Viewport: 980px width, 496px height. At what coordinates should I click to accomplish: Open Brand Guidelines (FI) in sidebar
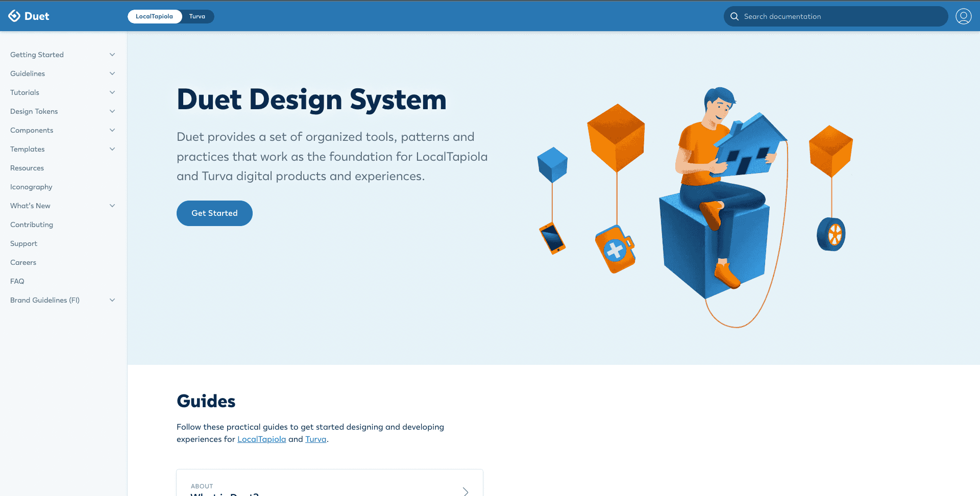coord(45,300)
